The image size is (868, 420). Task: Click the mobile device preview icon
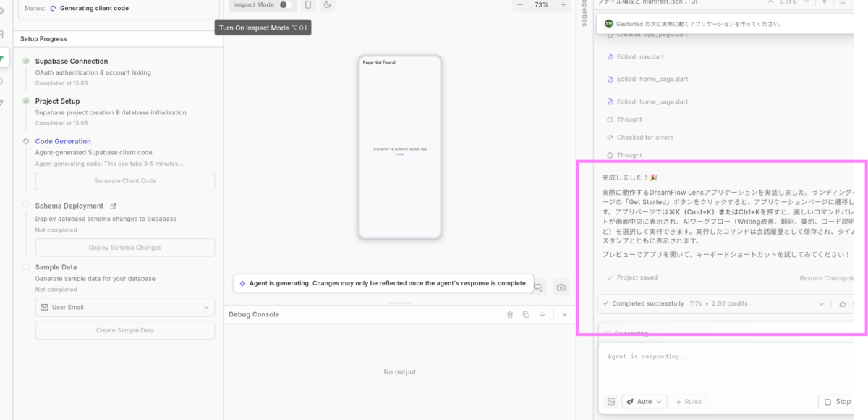coord(308,5)
